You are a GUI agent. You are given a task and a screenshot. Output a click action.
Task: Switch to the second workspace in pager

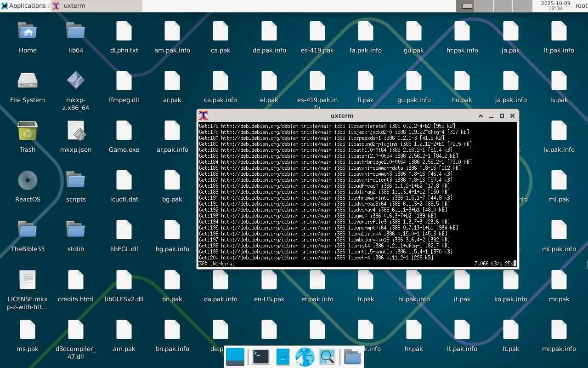point(484,6)
